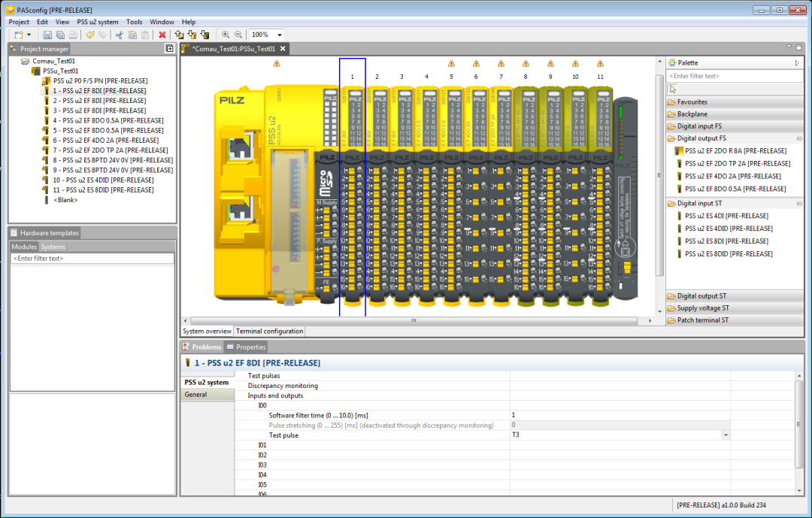Switch to the Terminal configuration tab

[x=269, y=331]
